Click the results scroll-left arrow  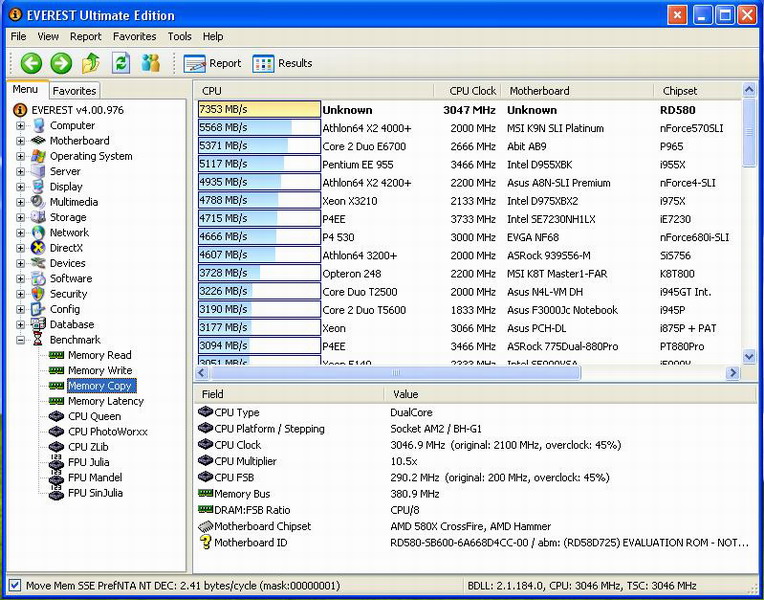tap(202, 373)
